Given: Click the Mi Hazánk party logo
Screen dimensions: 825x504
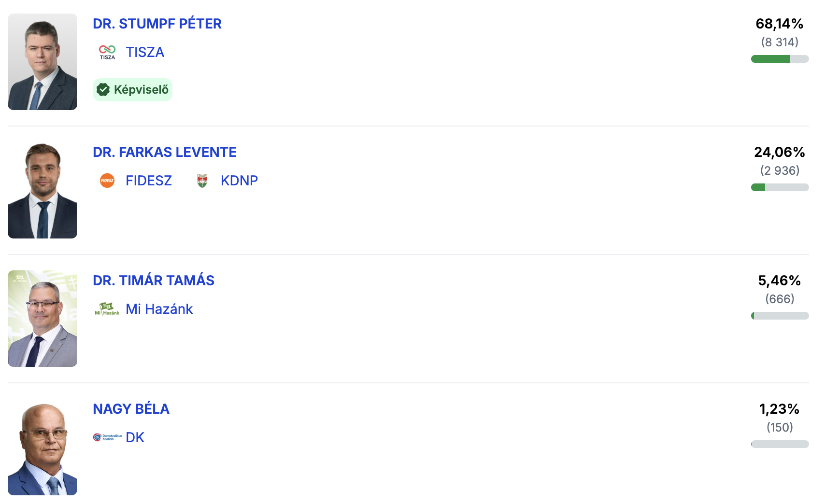Looking at the screenshot, I should [x=107, y=309].
